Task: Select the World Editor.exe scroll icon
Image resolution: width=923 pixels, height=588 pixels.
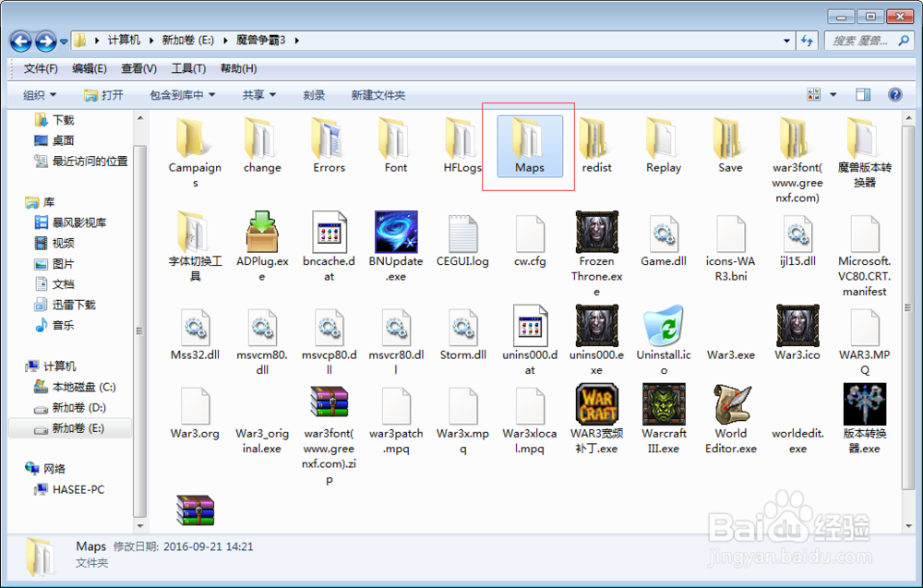Action: coord(730,403)
